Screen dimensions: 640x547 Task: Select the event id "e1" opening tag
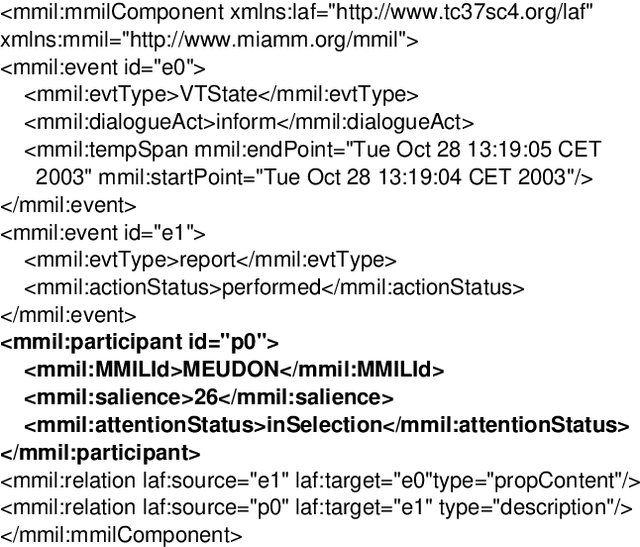(x=103, y=233)
